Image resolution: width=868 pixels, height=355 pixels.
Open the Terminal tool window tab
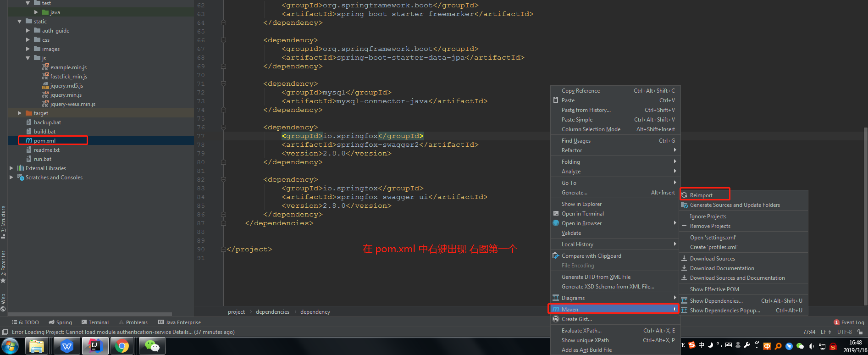tap(95, 322)
